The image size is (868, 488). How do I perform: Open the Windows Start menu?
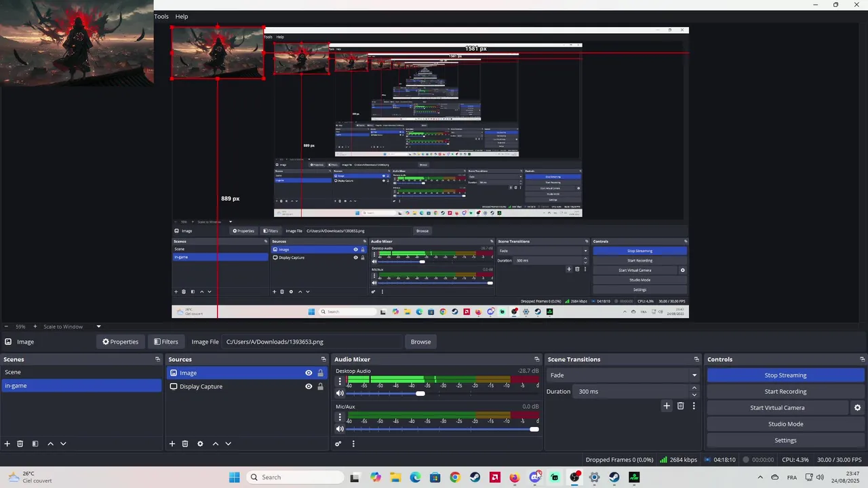pos(234,477)
